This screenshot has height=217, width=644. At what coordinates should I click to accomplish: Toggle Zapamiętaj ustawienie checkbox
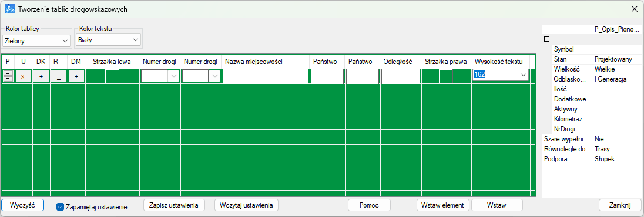click(60, 207)
